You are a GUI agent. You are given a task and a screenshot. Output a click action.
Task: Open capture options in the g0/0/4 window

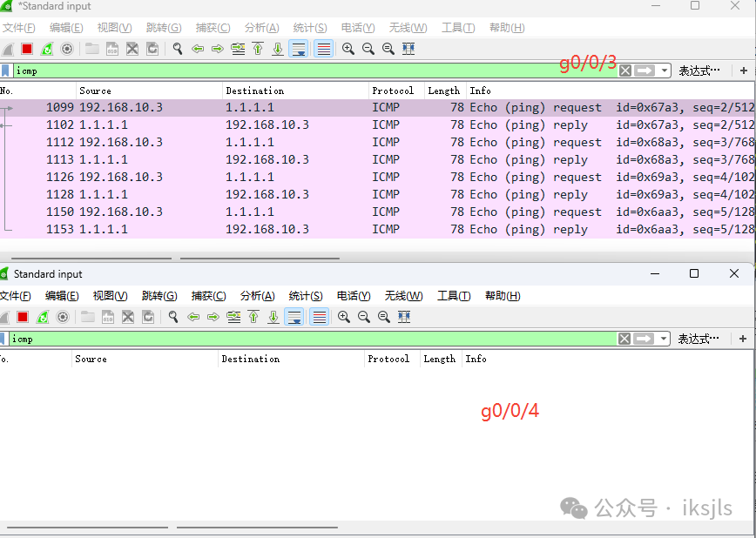click(x=62, y=317)
